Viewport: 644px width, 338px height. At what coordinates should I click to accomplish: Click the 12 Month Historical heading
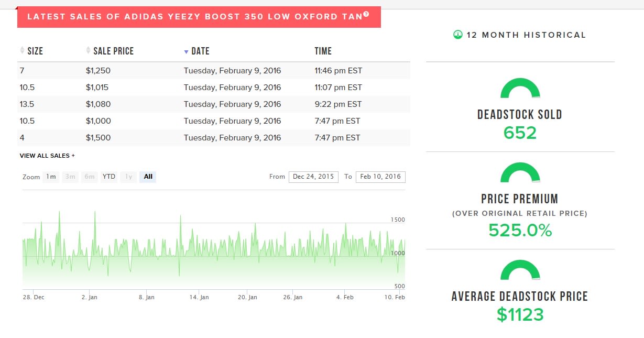[526, 35]
